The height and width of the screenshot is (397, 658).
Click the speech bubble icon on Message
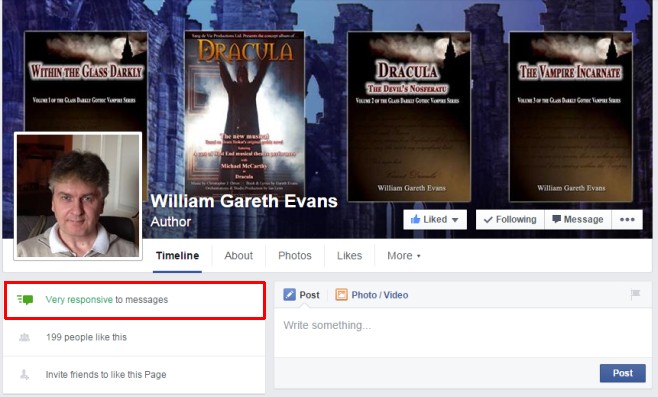[556, 219]
